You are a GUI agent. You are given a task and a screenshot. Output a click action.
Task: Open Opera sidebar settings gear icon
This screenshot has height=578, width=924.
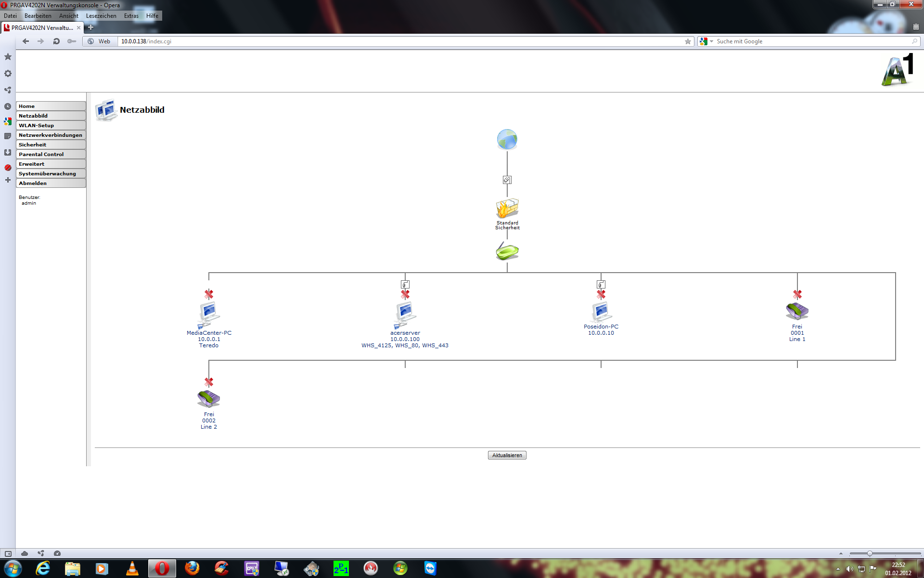[x=8, y=73]
